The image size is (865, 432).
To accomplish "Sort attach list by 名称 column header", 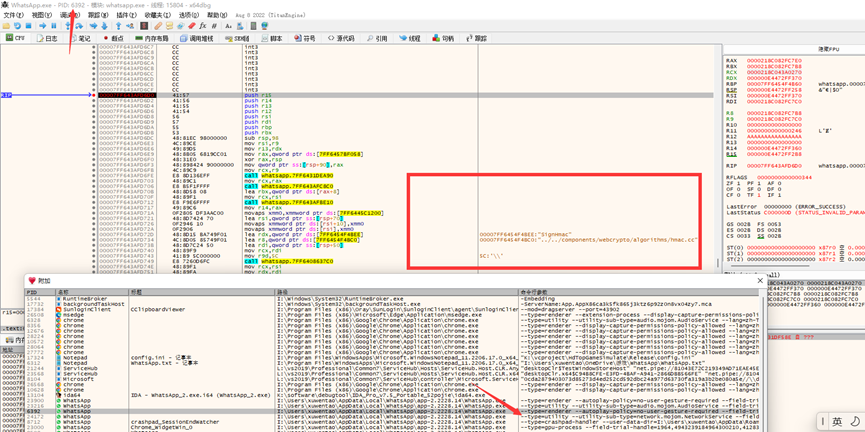I will tap(92, 291).
